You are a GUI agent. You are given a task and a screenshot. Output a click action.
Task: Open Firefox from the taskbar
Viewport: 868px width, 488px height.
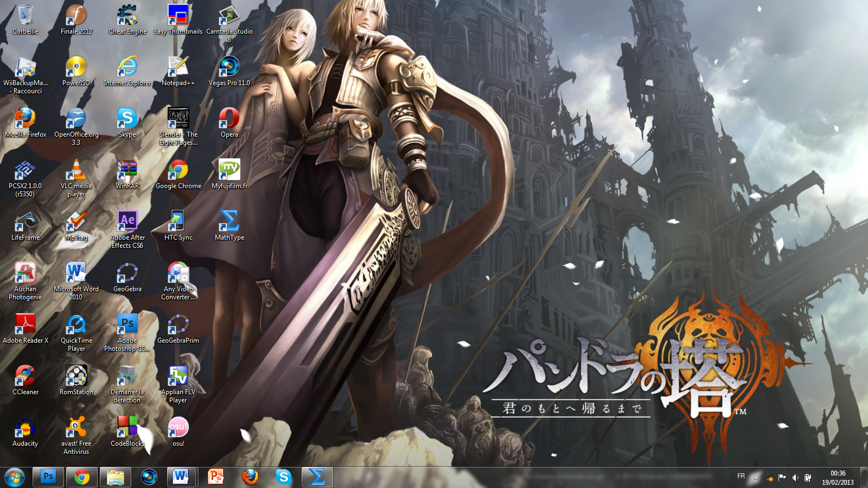pos(250,477)
